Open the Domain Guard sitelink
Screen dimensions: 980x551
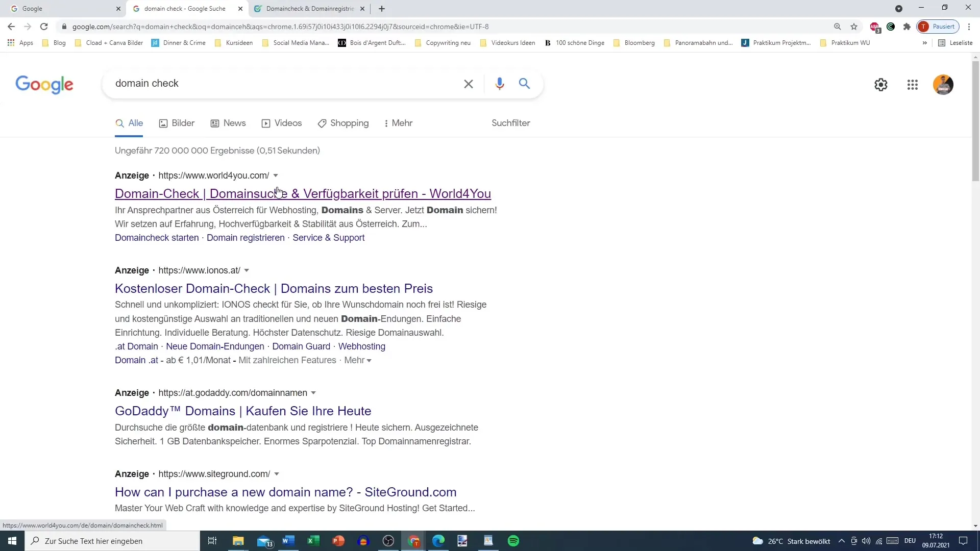click(x=301, y=346)
